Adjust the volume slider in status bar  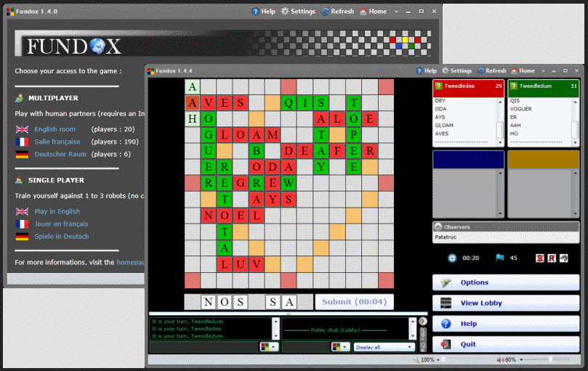551,360
